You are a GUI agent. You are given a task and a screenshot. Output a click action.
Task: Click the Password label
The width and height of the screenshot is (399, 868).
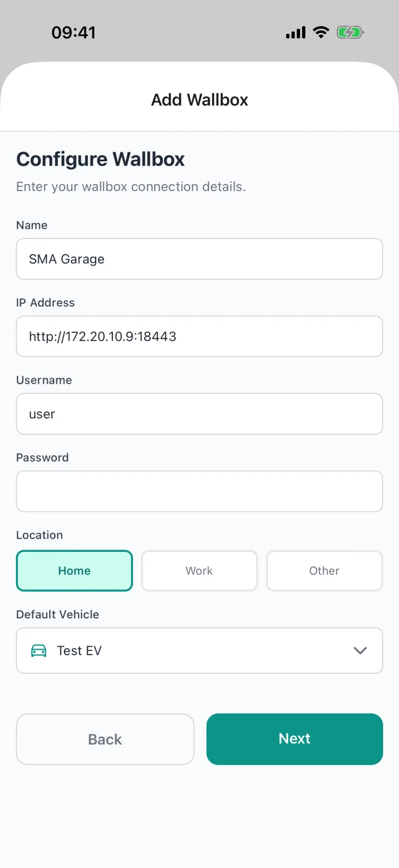43,458
